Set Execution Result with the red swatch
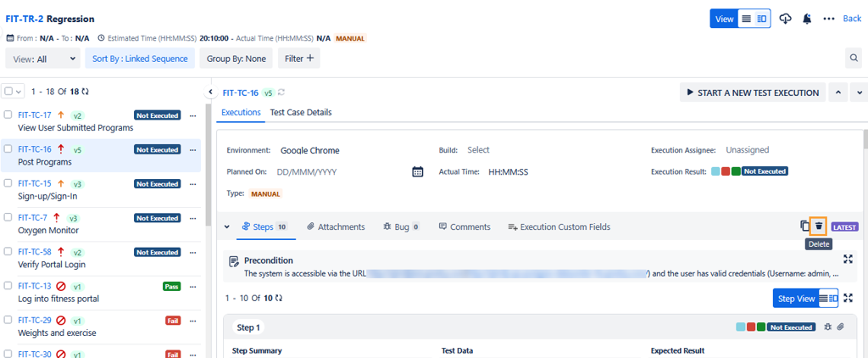This screenshot has height=358, width=868. point(726,171)
